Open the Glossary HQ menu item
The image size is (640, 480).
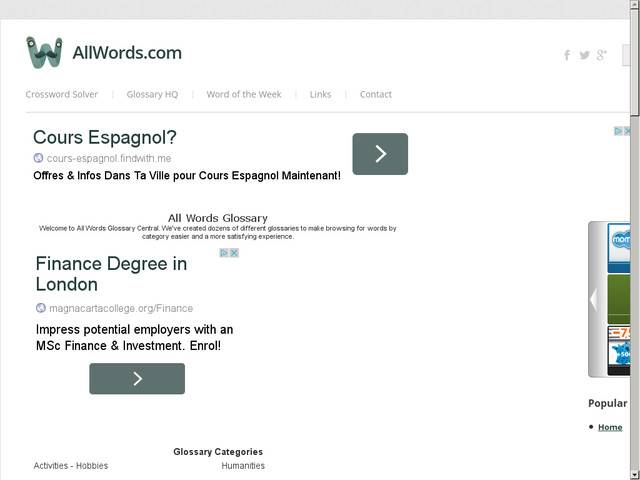152,94
